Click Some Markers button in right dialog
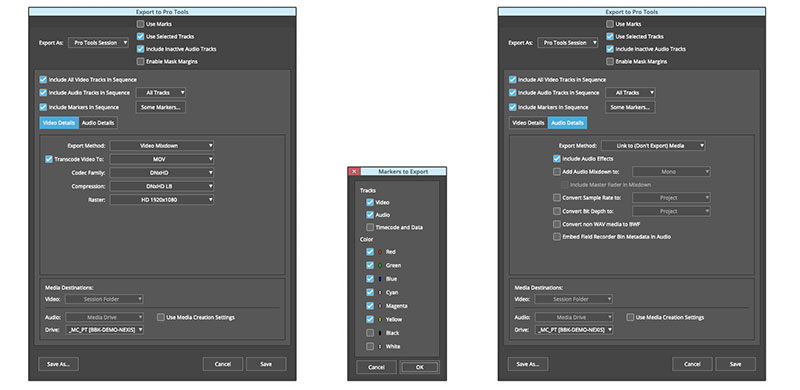The width and height of the screenshot is (800, 390). tap(630, 108)
